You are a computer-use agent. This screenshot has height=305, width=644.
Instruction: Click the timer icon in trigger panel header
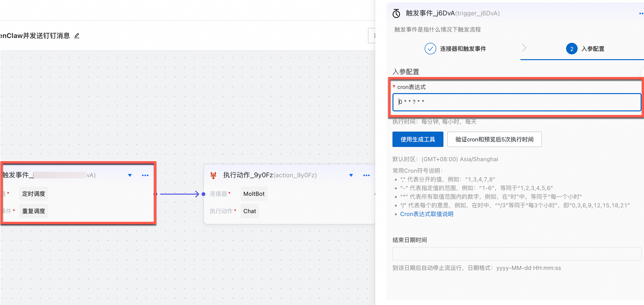coord(396,13)
